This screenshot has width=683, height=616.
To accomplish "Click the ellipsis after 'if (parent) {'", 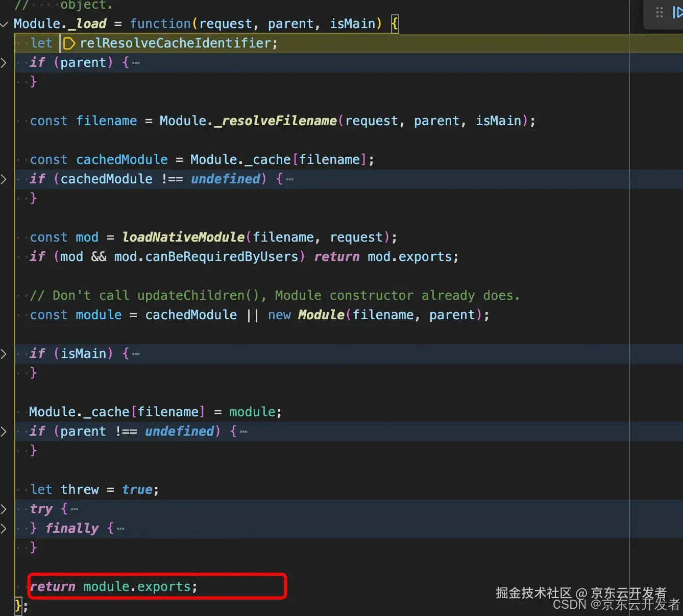I will [x=136, y=63].
